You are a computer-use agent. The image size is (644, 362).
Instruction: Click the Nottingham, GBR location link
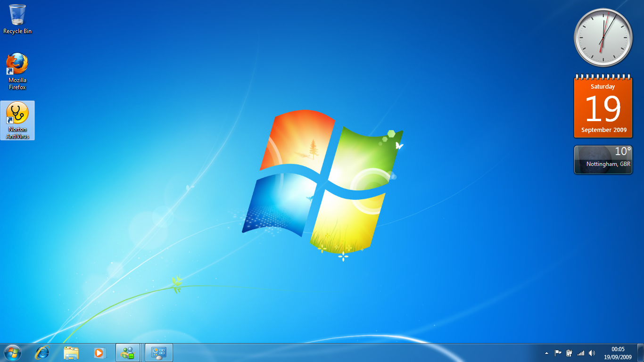tap(608, 164)
